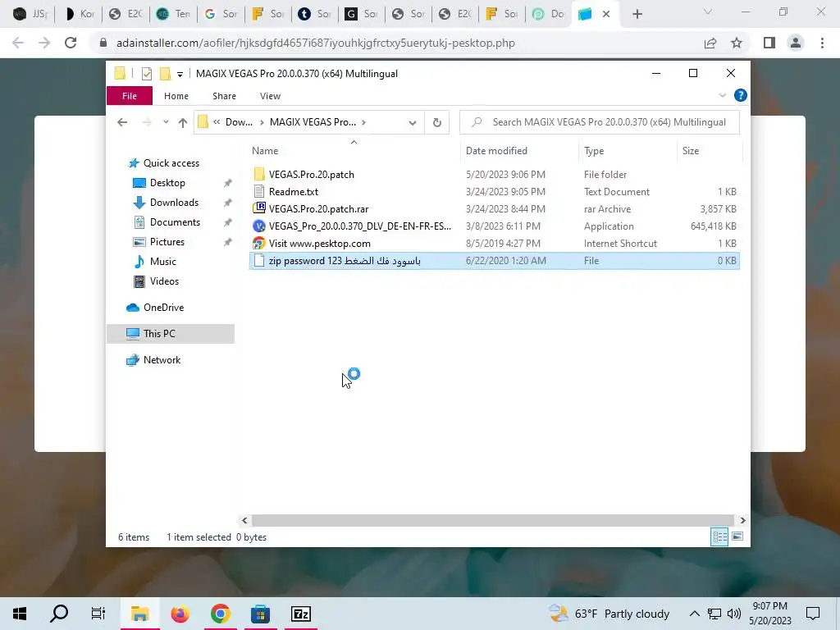Select the Readme.txt file icon
Image resolution: width=840 pixels, height=630 pixels.
pos(259,191)
